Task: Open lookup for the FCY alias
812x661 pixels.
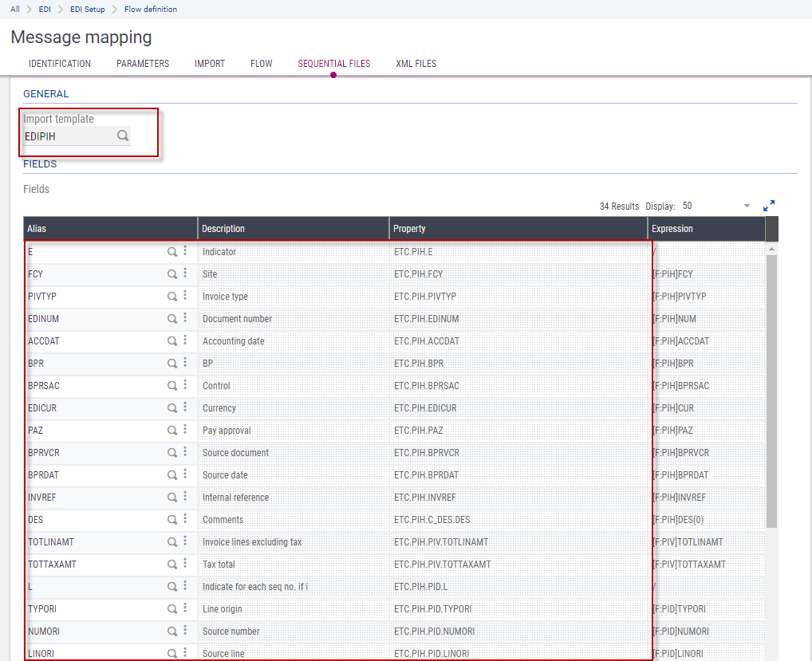Action: (171, 273)
